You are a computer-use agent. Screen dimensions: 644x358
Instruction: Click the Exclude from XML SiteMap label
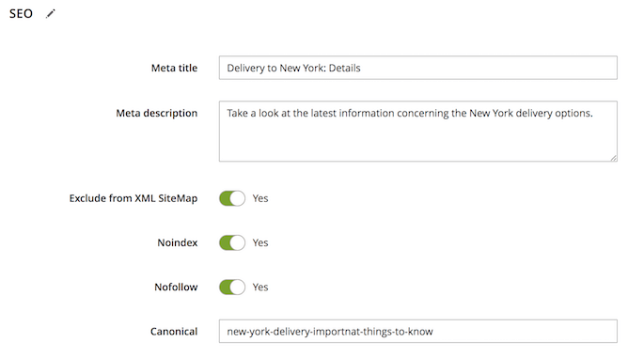[x=134, y=198]
